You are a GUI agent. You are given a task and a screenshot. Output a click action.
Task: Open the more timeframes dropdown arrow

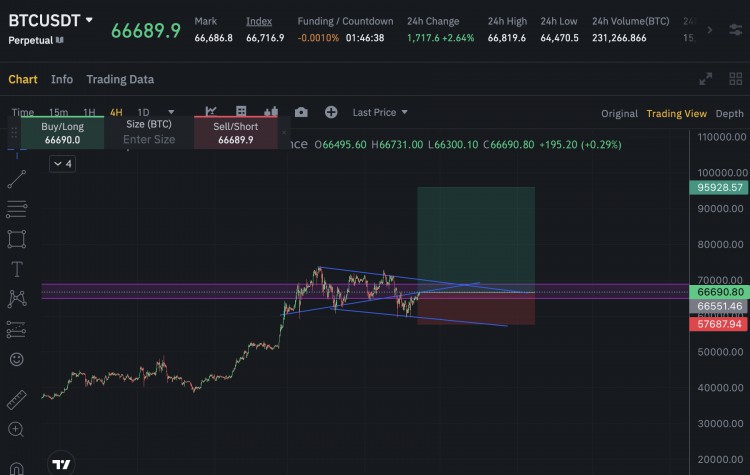(x=171, y=112)
